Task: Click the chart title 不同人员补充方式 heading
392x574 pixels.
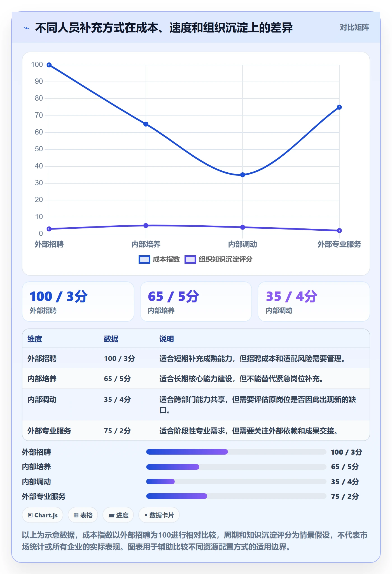Action: point(164,28)
